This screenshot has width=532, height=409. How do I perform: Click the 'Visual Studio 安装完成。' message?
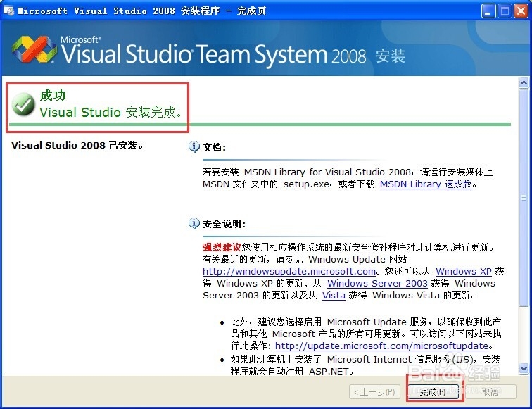[110, 113]
